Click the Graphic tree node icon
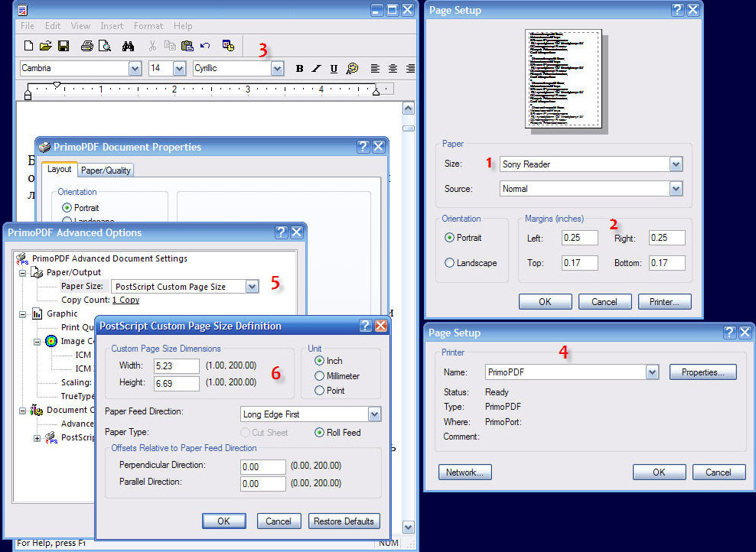 [37, 313]
